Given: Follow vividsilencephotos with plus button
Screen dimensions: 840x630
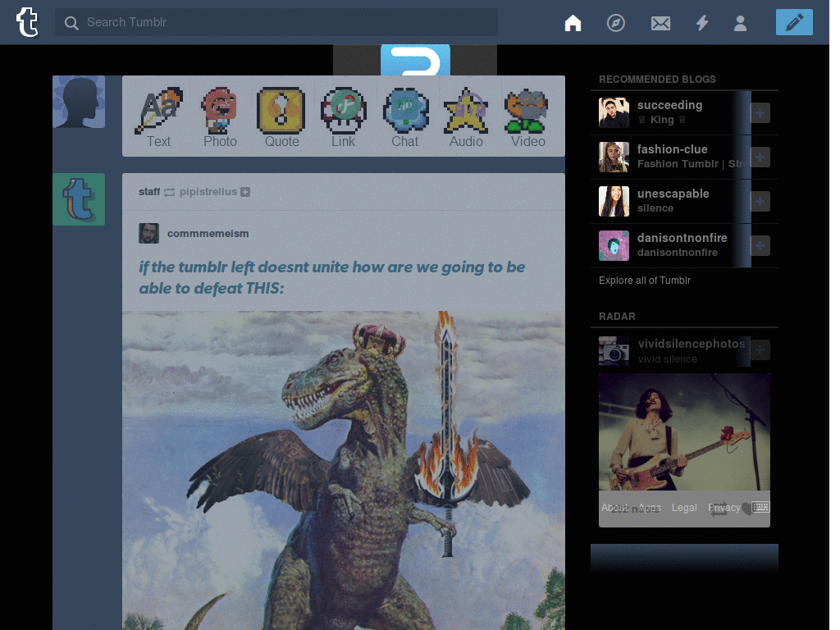Looking at the screenshot, I should (x=760, y=349).
